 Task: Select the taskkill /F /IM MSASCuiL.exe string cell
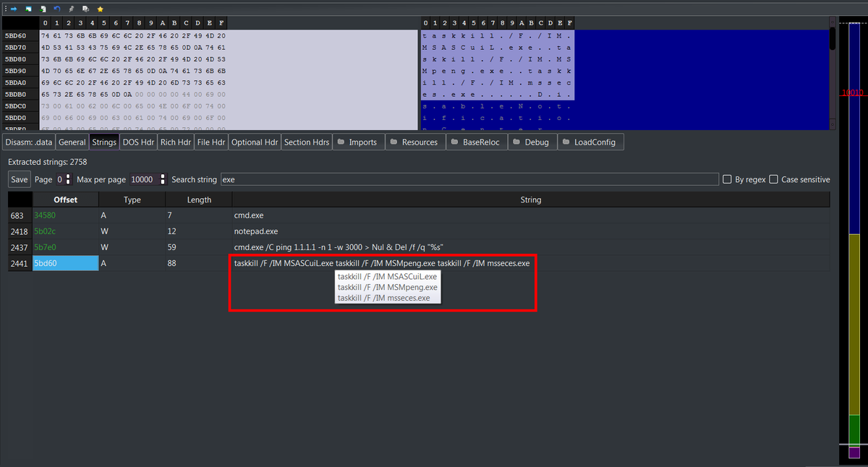(531, 263)
